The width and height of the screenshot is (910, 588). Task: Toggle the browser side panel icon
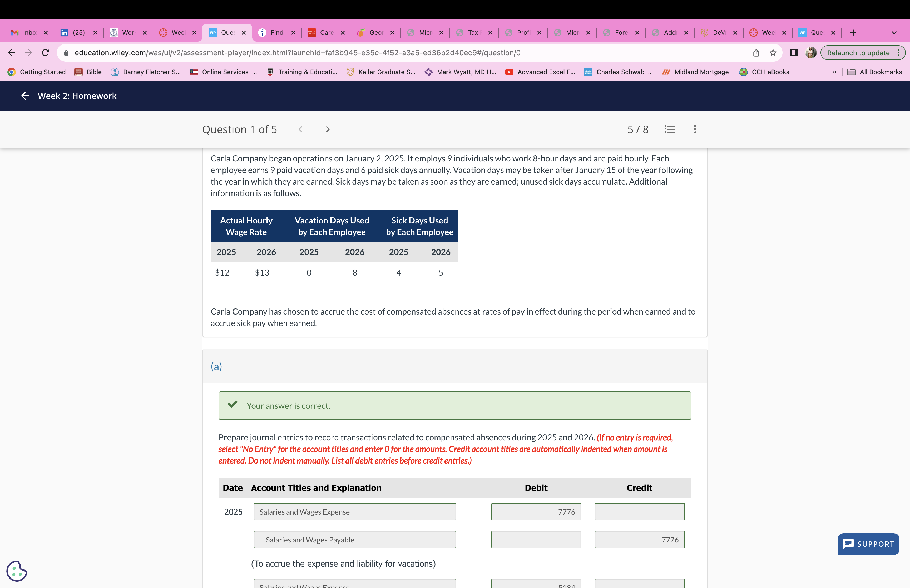794,53
